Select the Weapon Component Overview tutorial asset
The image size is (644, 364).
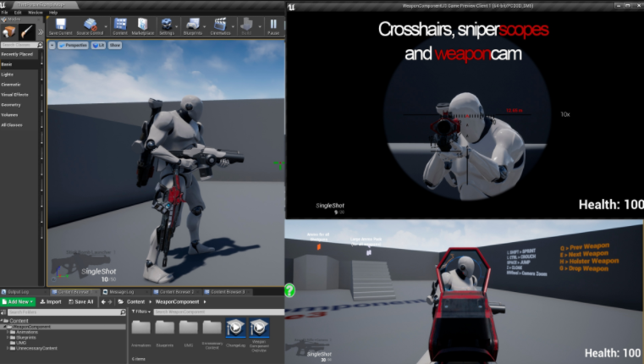[x=259, y=328]
